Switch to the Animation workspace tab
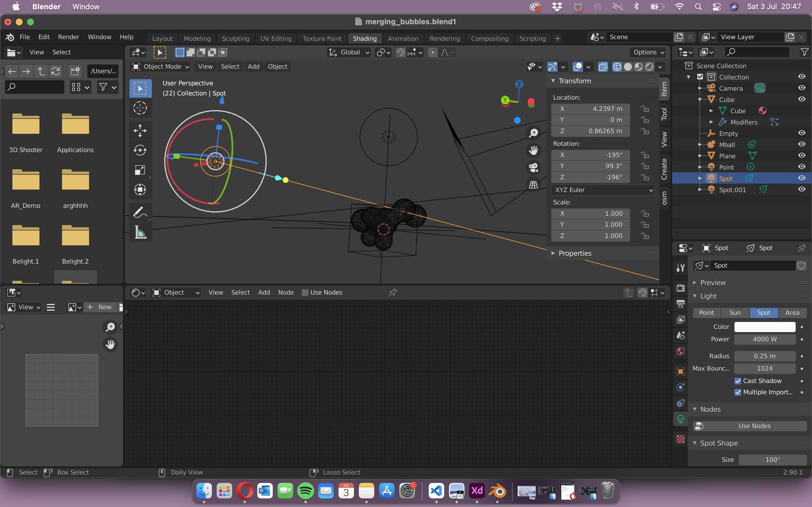 pyautogui.click(x=403, y=38)
